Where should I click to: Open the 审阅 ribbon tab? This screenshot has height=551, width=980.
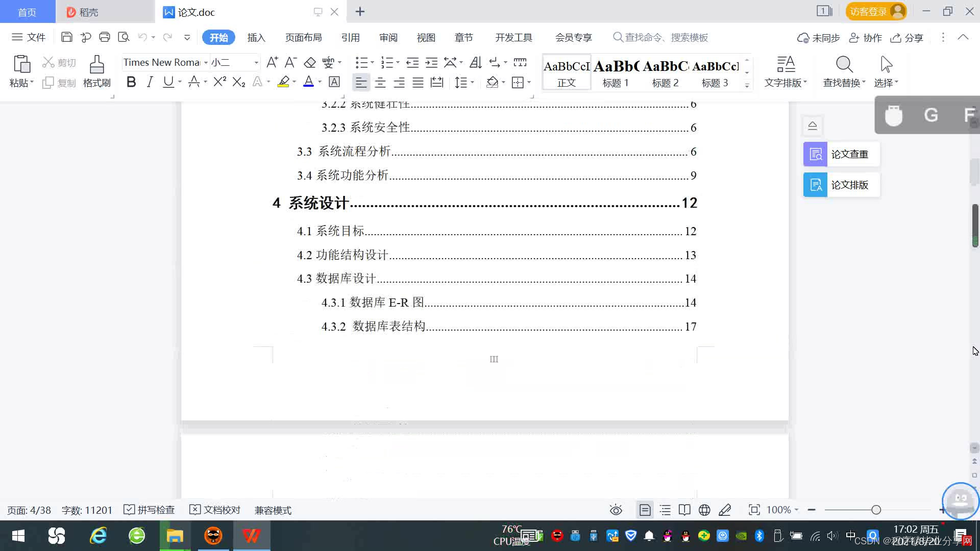[388, 38]
